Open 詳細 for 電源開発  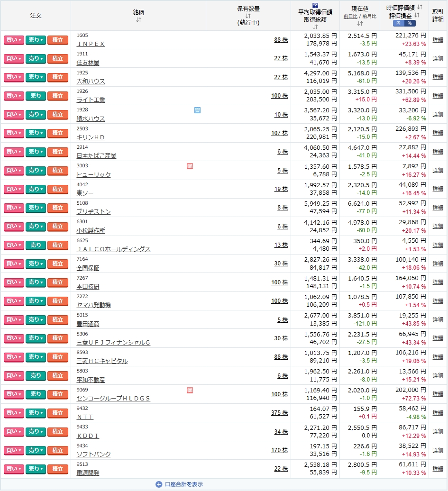(438, 469)
